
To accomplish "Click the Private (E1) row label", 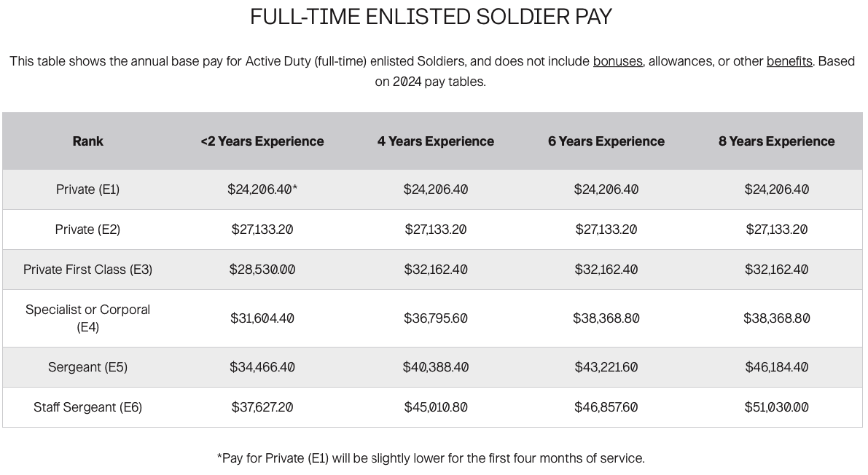I will pos(87,189).
